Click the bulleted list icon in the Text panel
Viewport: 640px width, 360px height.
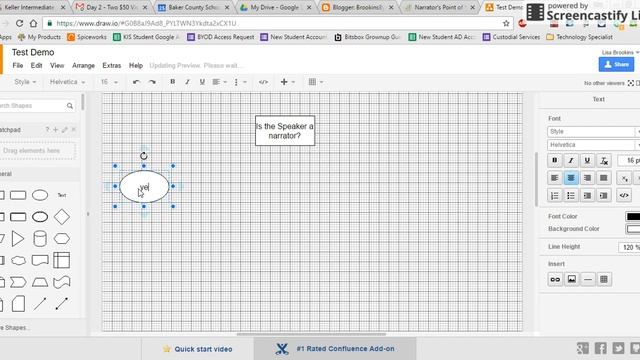pyautogui.click(x=571, y=196)
